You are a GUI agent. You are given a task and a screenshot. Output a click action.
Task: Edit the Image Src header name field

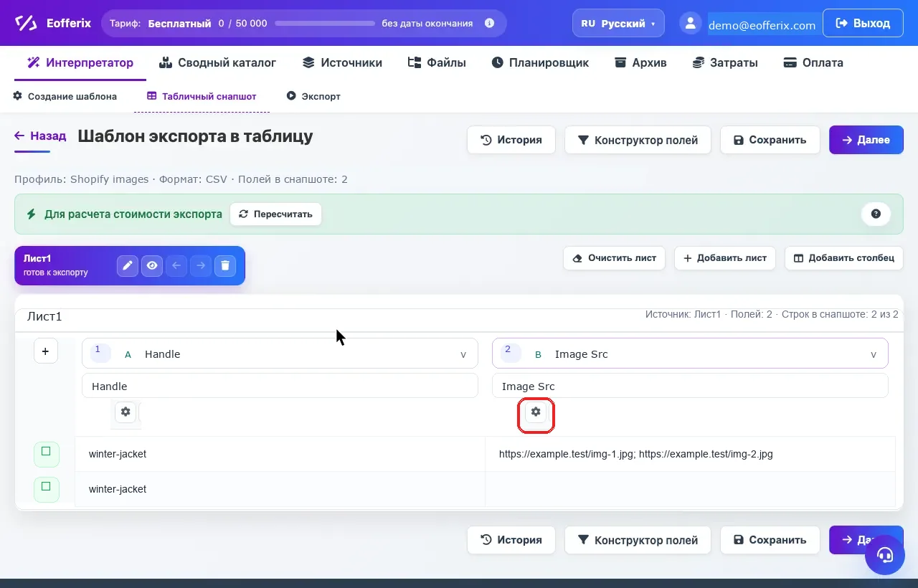click(690, 386)
